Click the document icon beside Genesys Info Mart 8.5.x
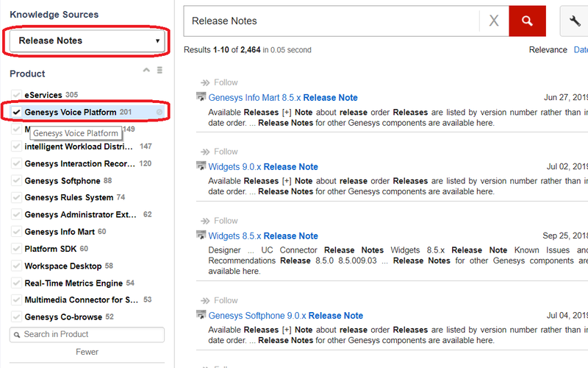588x368 pixels. click(x=201, y=97)
